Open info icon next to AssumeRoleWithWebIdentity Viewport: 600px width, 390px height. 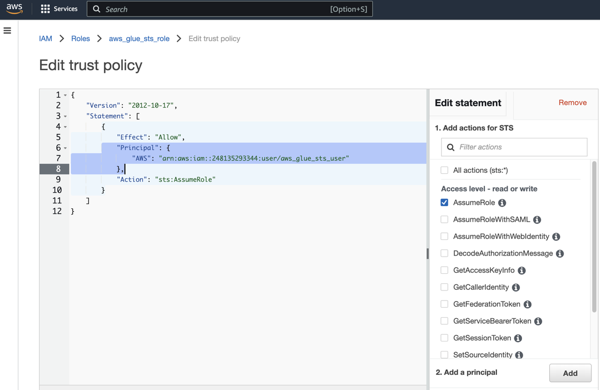(x=556, y=237)
